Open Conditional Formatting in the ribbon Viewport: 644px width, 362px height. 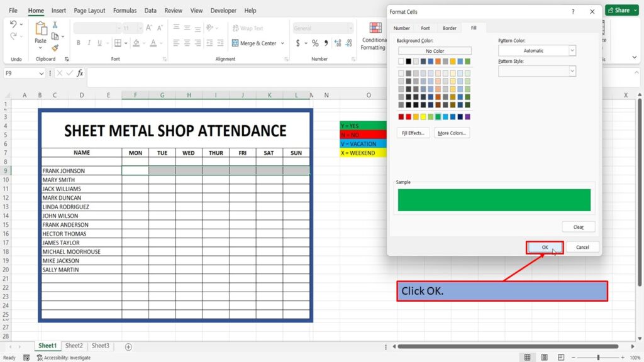[374, 37]
